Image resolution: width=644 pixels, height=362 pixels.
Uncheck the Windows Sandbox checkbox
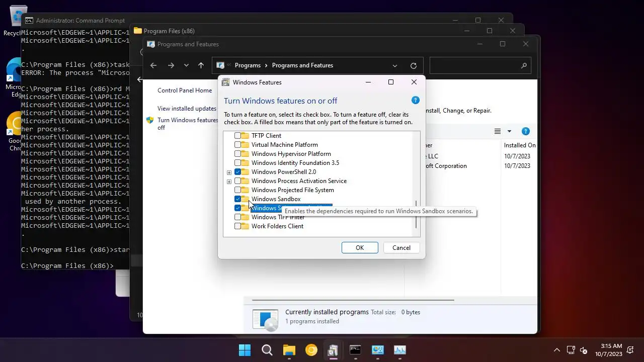point(237,199)
